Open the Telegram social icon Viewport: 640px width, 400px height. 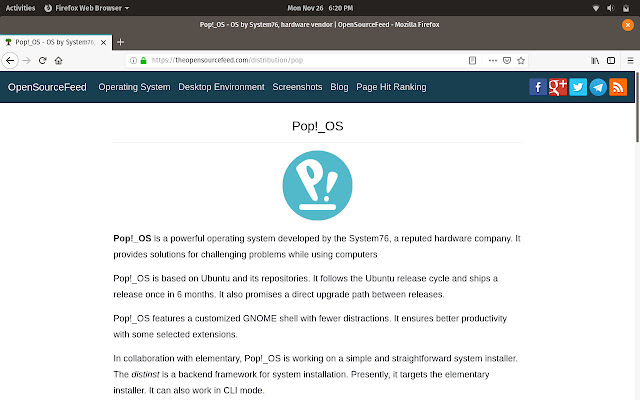(x=598, y=87)
